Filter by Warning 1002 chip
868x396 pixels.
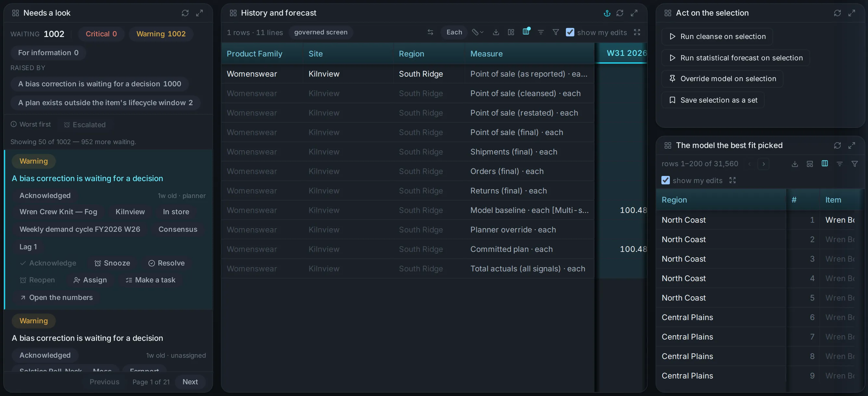(161, 34)
